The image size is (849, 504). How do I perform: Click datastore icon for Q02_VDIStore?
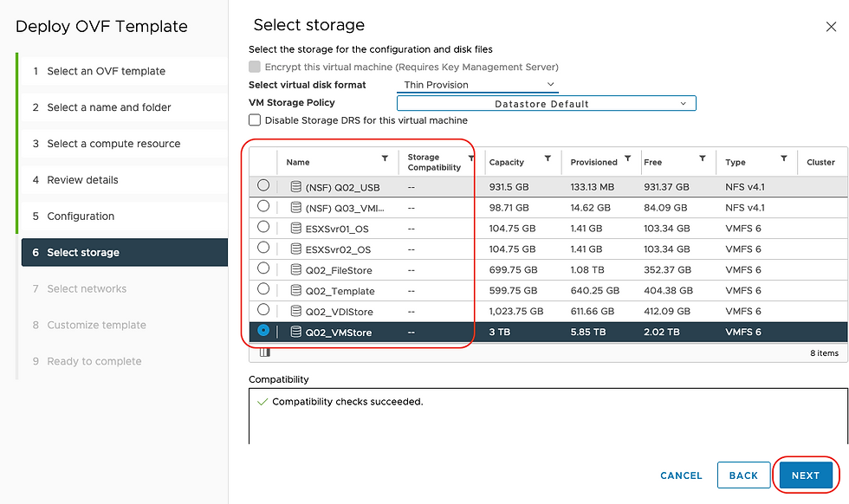pyautogui.click(x=295, y=311)
